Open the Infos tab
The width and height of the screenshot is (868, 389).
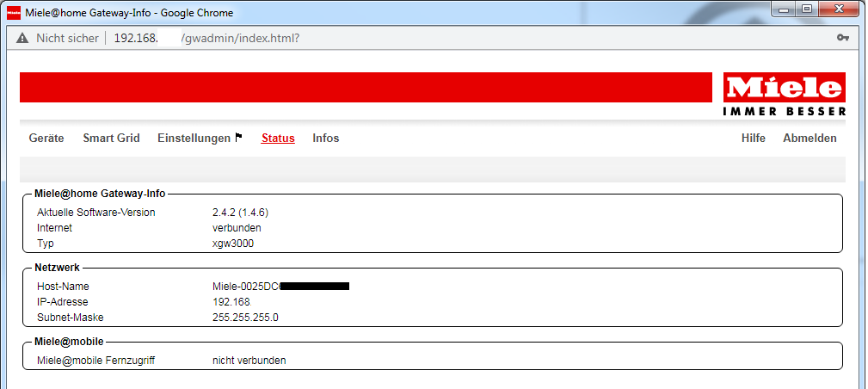(326, 139)
